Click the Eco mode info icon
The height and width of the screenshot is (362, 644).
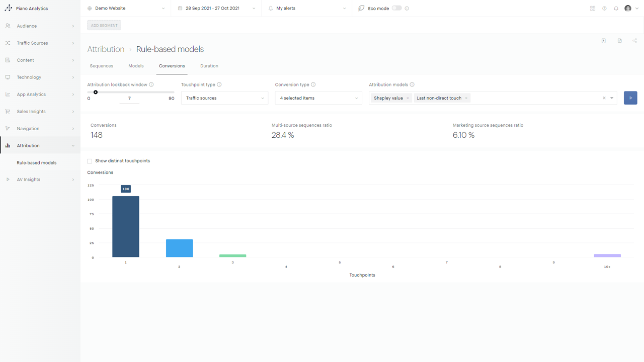(407, 9)
